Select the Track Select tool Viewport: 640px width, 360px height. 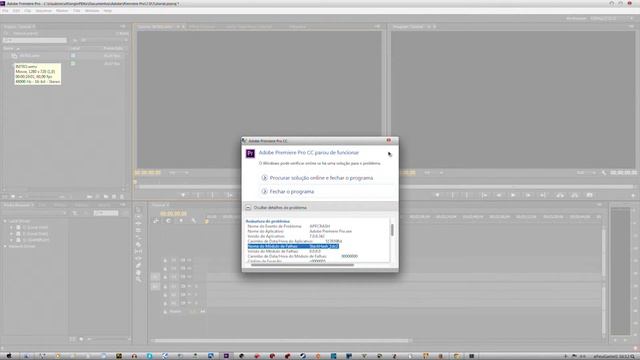click(x=139, y=217)
